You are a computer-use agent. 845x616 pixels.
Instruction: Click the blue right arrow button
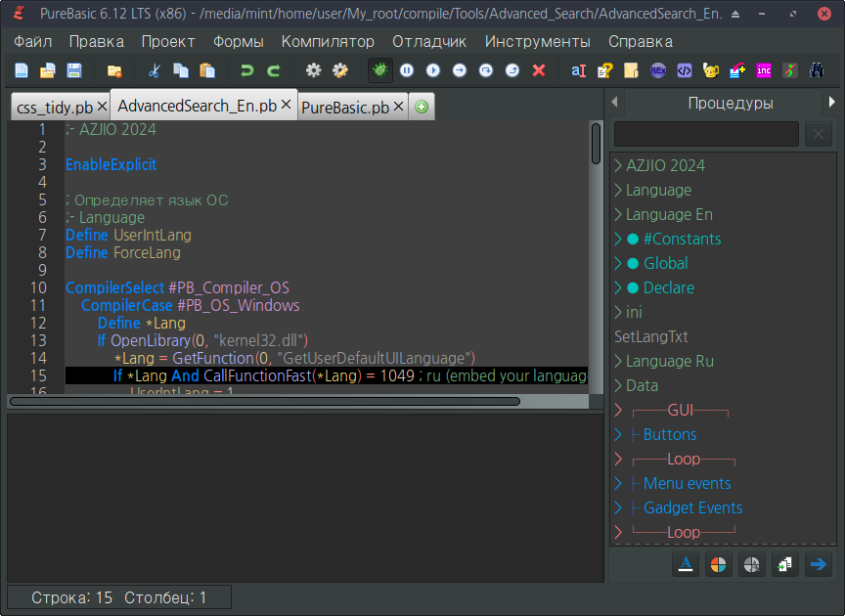818,564
